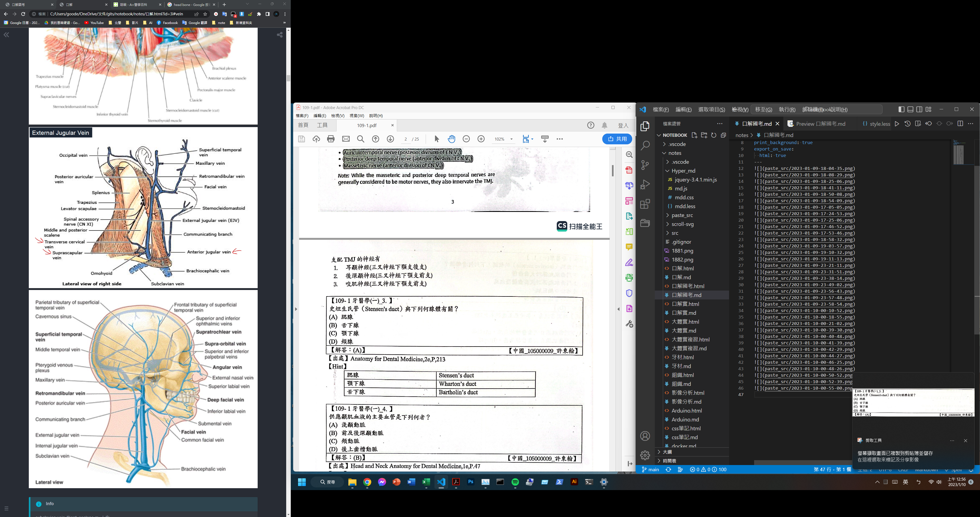
Task: Click the Acrobat zoom out button
Action: [466, 139]
